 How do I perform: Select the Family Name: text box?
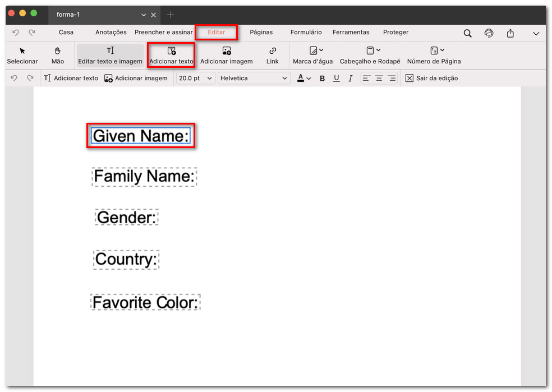144,177
